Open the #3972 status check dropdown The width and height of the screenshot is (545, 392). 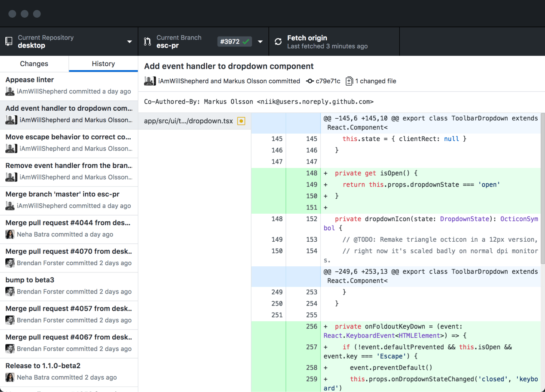[x=234, y=42]
